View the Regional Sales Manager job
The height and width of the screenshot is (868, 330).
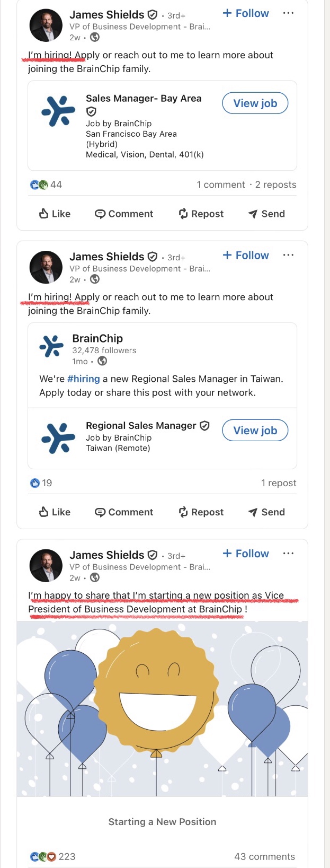255,431
